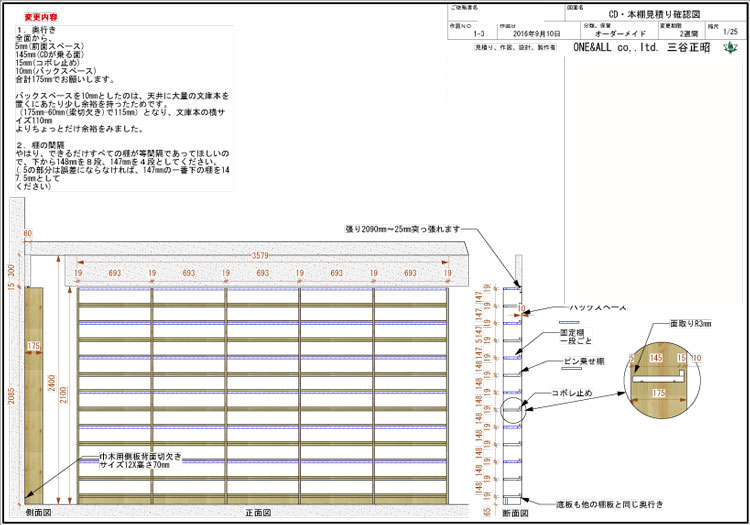Image resolution: width=750 pixels, height=525 pixels.
Task: Click the drawing title CD・本棚見積り確認図
Action: point(654,15)
